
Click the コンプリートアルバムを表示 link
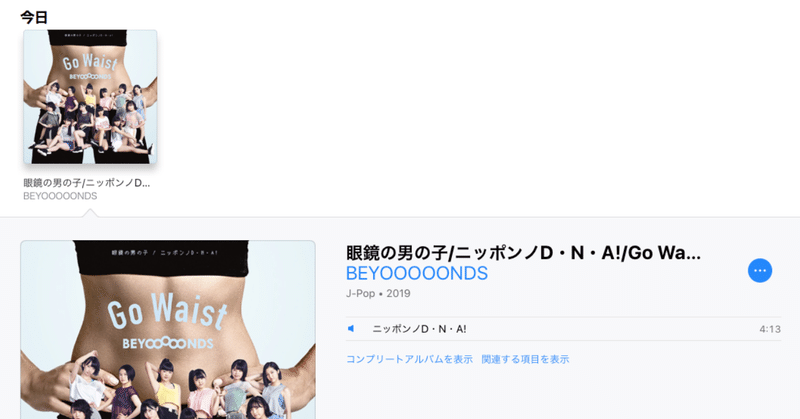[409, 359]
